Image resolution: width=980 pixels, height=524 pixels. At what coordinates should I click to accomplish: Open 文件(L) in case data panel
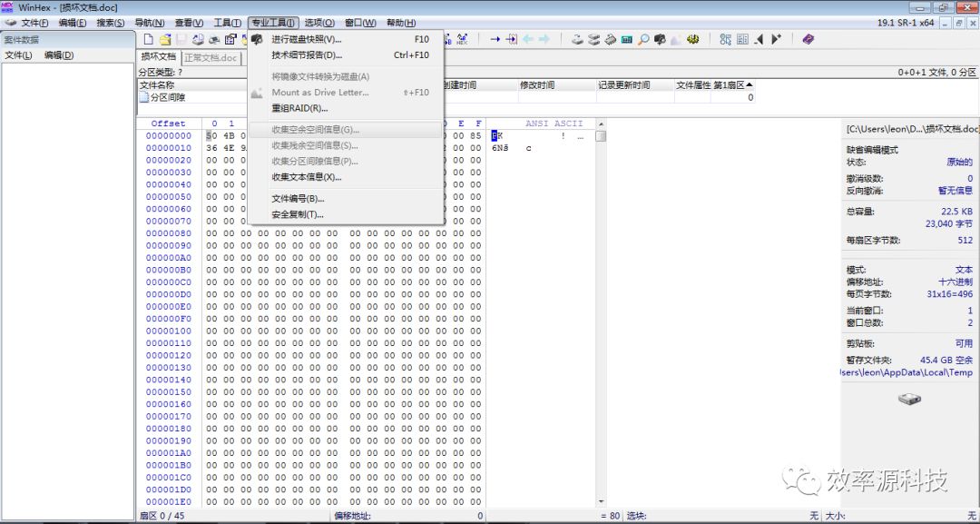point(19,55)
